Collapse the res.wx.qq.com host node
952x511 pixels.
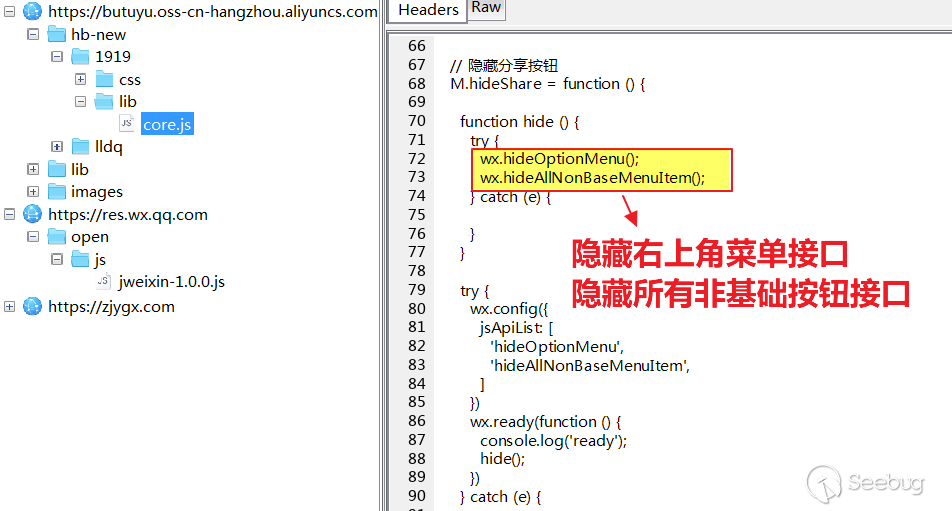(x=9, y=214)
